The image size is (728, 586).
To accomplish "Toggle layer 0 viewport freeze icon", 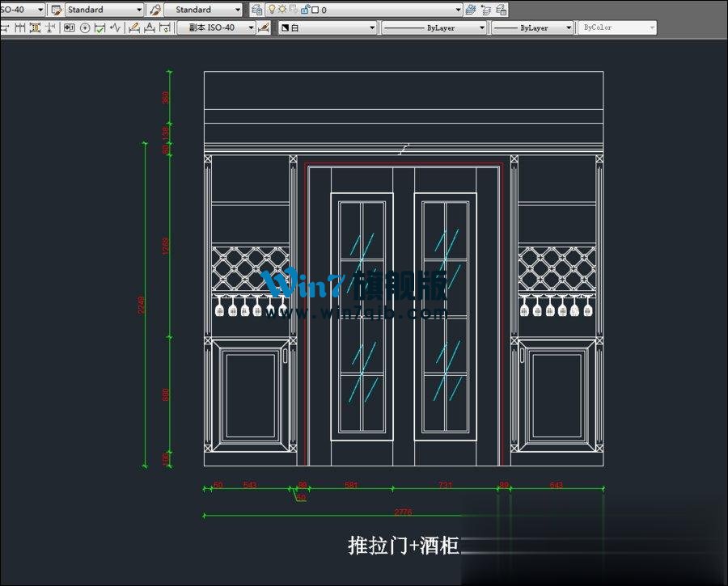I will 294,9.
